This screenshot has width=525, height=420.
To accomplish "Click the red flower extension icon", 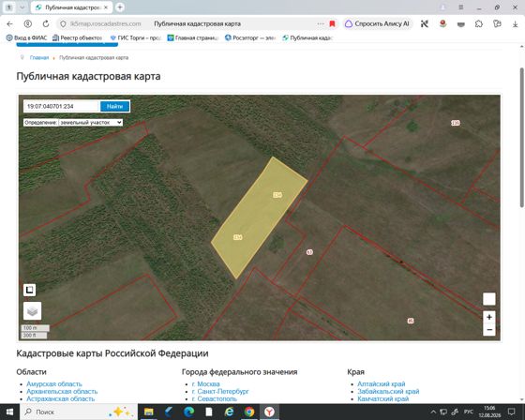I will tap(442, 23).
